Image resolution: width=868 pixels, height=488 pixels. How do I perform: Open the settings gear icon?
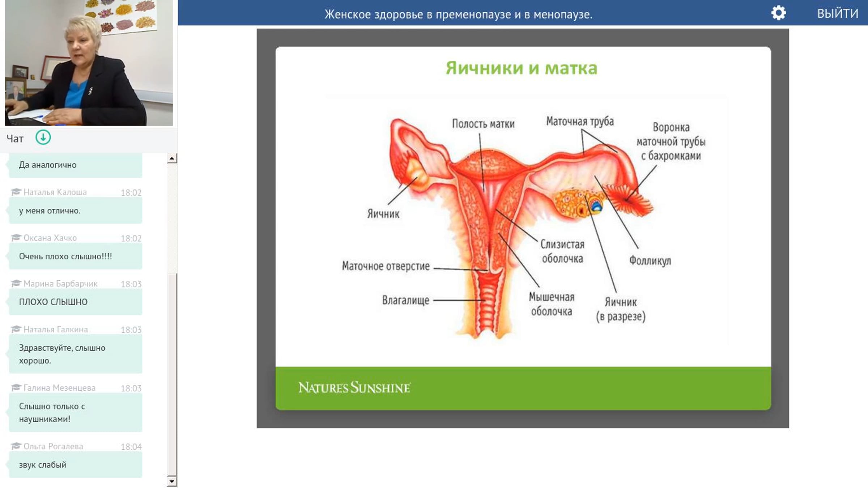(x=778, y=13)
